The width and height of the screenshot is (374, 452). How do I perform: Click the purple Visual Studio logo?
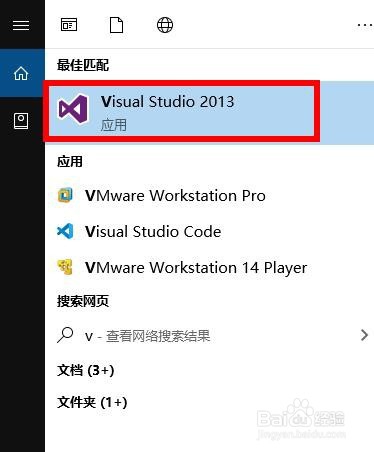[x=73, y=109]
